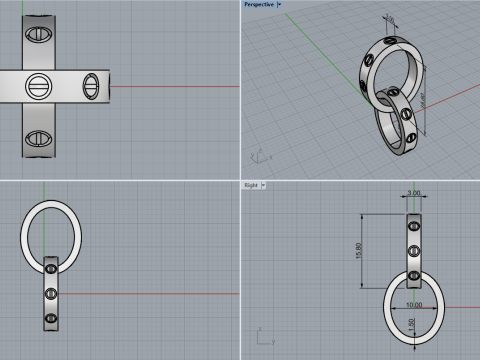The height and width of the screenshot is (360, 480).
Task: Select the middle screw on Right viewport band
Action: coord(414,251)
